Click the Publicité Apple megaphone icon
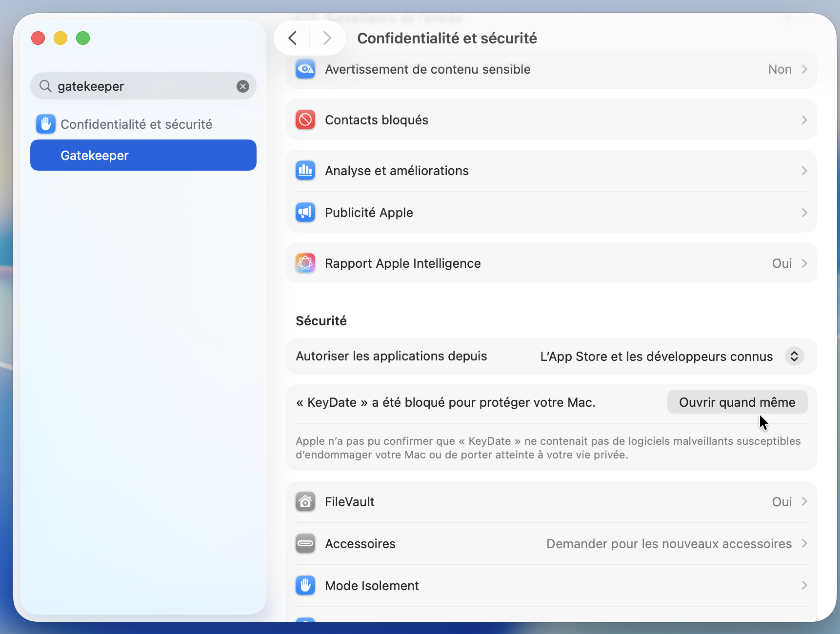 (x=305, y=213)
